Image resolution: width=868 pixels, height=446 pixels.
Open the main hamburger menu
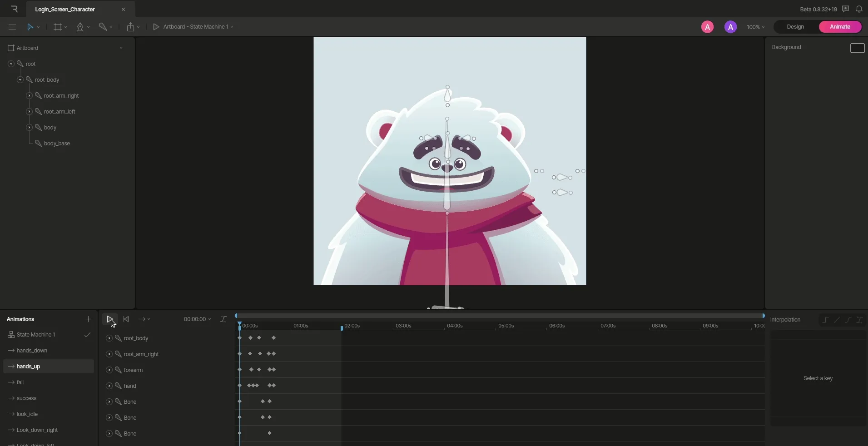(x=12, y=27)
